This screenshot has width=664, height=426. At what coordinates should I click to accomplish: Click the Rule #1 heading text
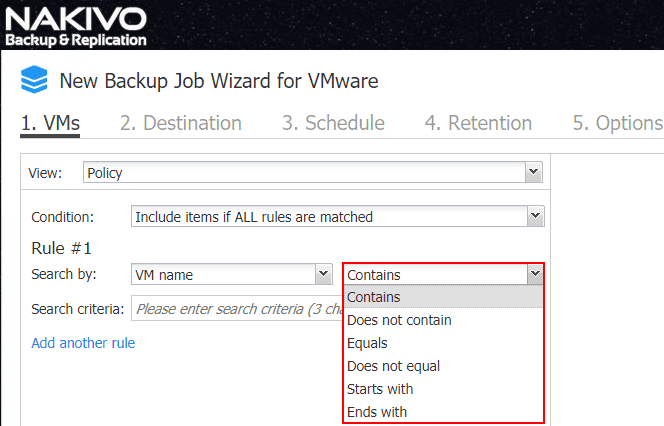tap(61, 248)
